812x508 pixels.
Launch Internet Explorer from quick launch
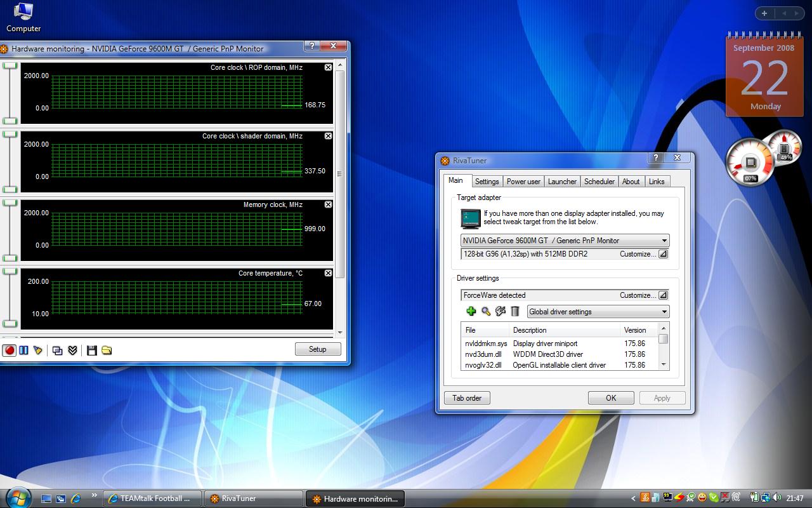pos(76,498)
